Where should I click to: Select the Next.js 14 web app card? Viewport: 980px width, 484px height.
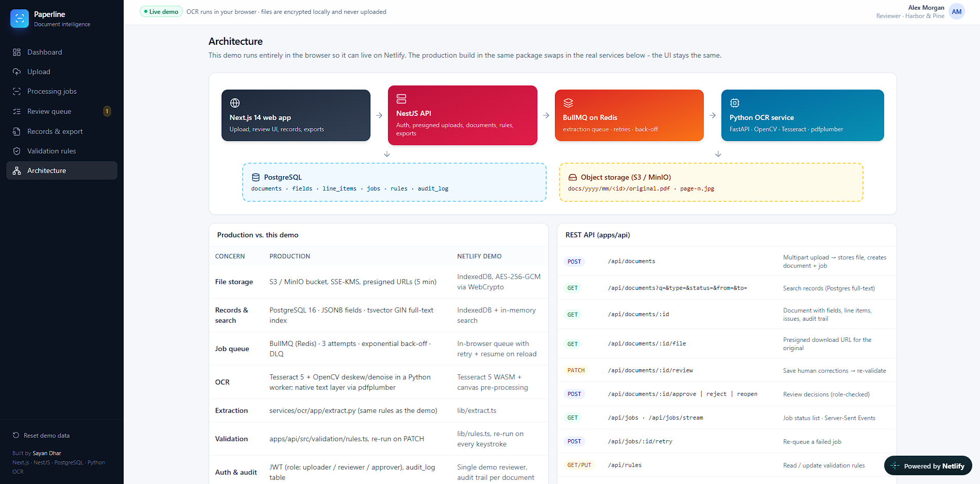click(296, 115)
